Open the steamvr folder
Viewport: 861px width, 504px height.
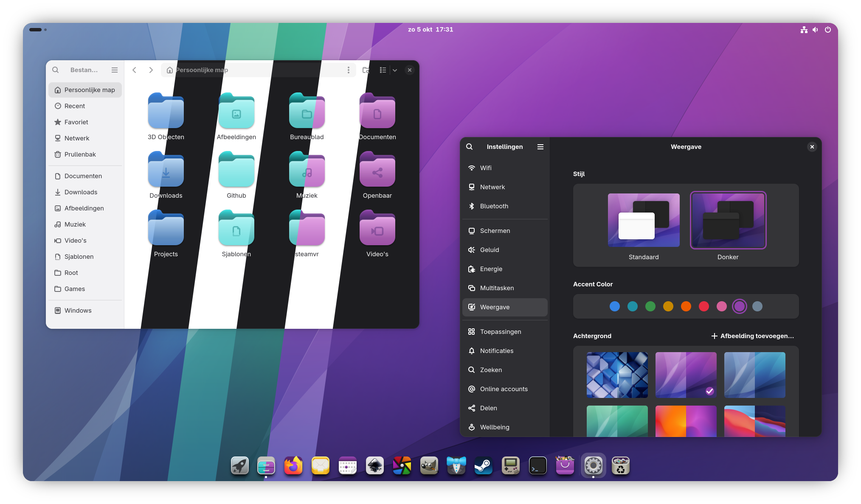pos(307,234)
